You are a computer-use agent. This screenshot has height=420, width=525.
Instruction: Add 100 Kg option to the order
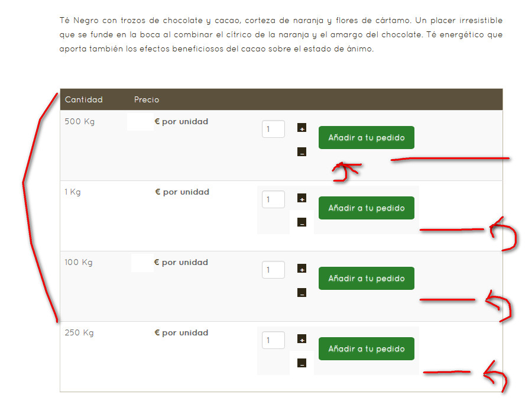click(366, 278)
